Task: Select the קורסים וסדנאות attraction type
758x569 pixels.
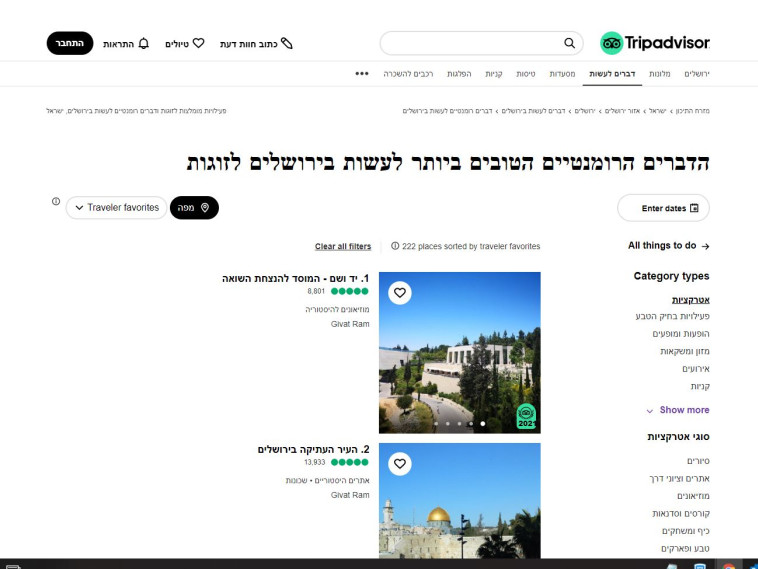Action: [x=681, y=513]
